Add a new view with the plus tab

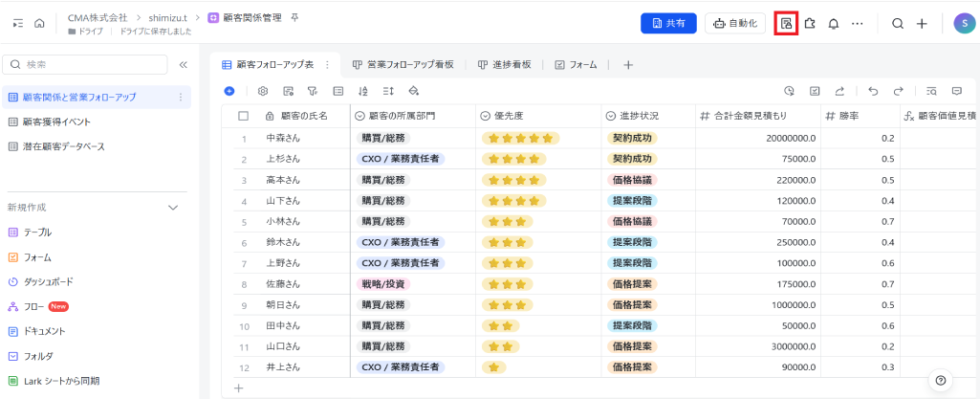click(629, 64)
